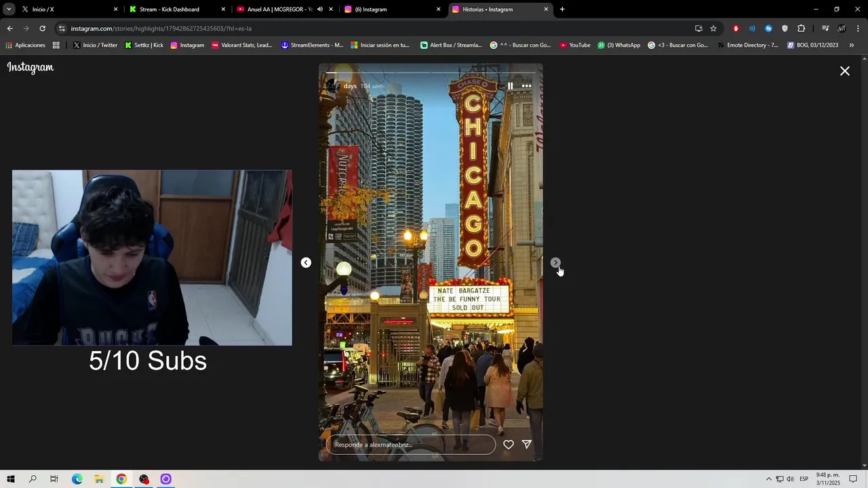Open the '(3) WhatsApp' bookmark
The height and width of the screenshot is (488, 868).
coord(619,45)
